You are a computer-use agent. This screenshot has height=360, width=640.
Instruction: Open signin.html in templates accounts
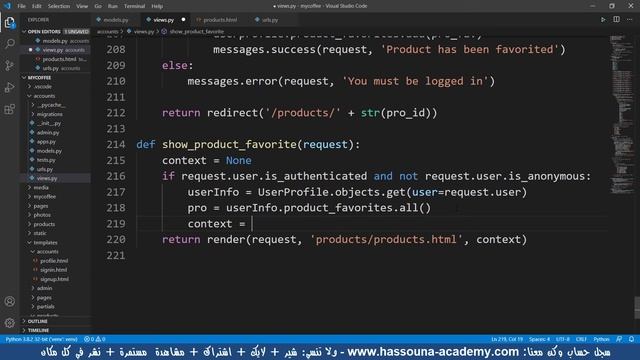(56, 270)
